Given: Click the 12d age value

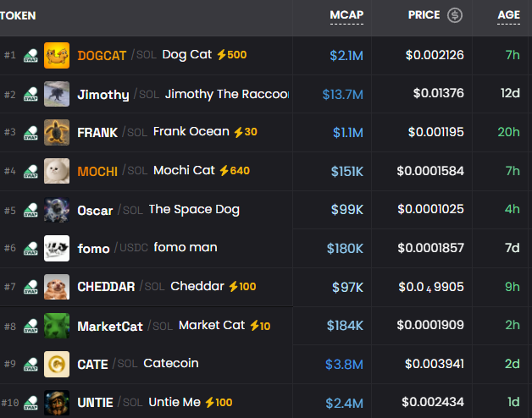Looking at the screenshot, I should [510, 93].
